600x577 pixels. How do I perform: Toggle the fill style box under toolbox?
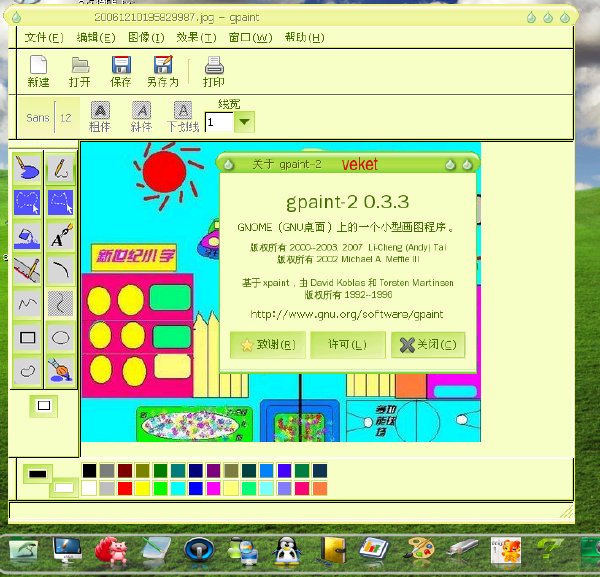(x=44, y=406)
